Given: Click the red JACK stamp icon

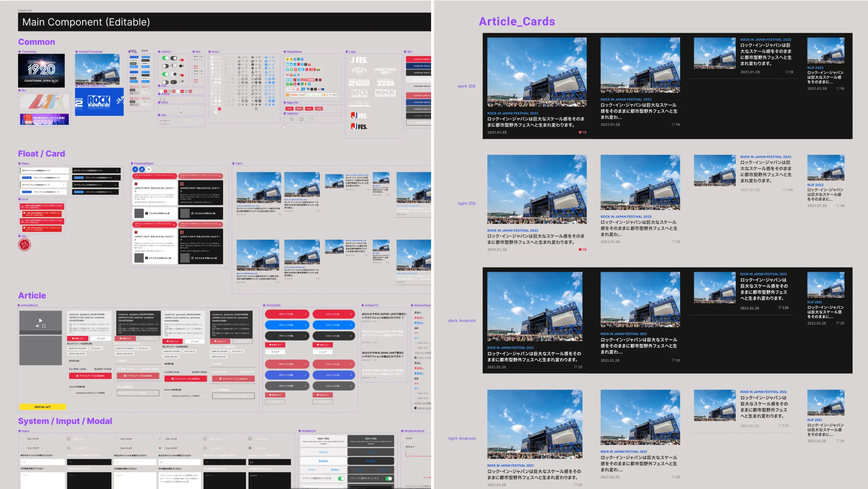Looking at the screenshot, I should [25, 245].
